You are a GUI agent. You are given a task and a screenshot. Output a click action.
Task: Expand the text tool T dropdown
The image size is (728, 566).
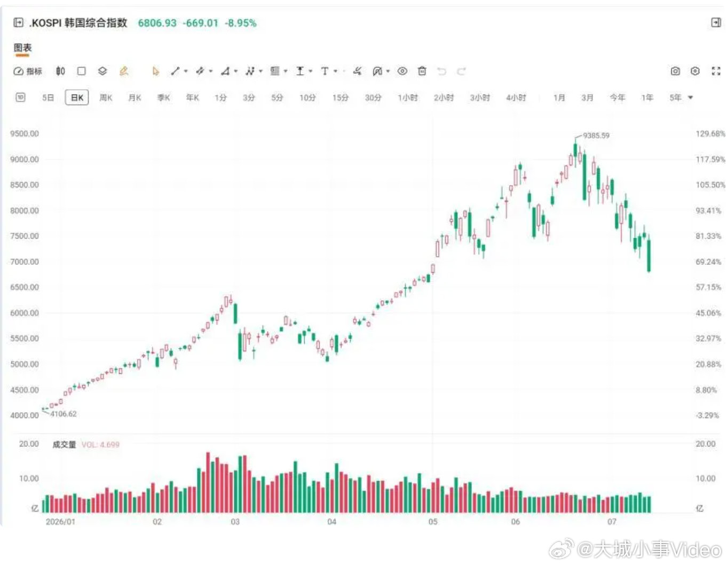tap(335, 71)
